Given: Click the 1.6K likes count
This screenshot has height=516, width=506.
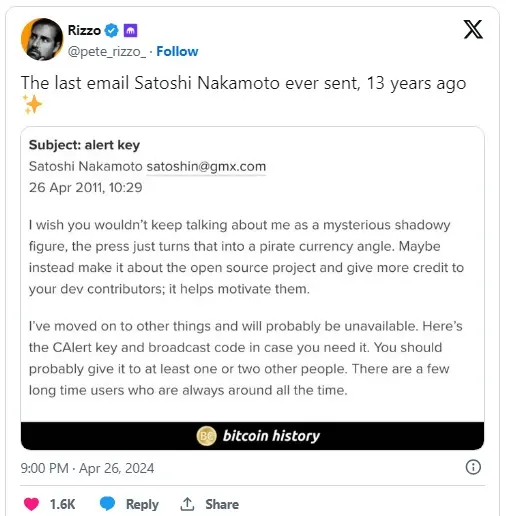Looking at the screenshot, I should pos(63,504).
